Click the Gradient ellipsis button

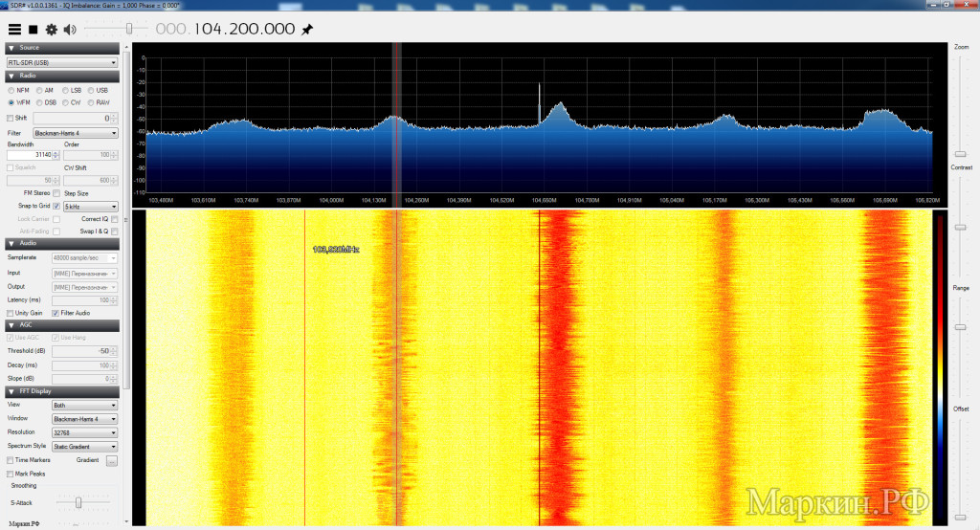(112, 460)
